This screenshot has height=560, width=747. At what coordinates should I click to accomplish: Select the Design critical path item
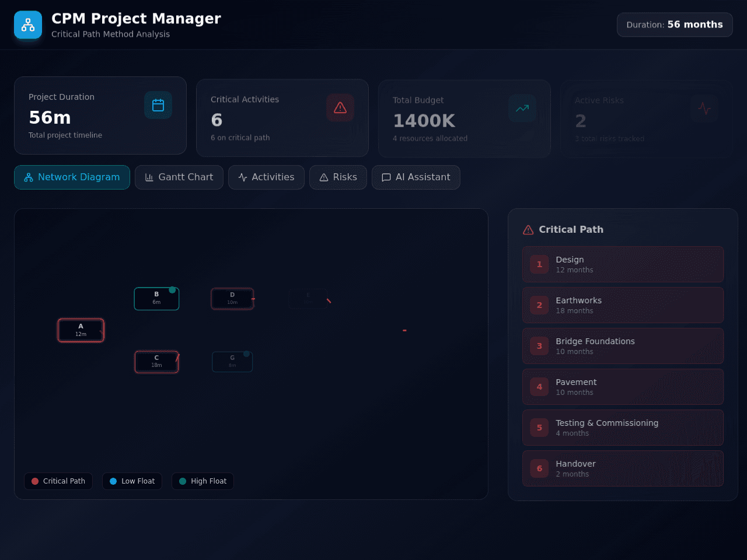point(623,264)
